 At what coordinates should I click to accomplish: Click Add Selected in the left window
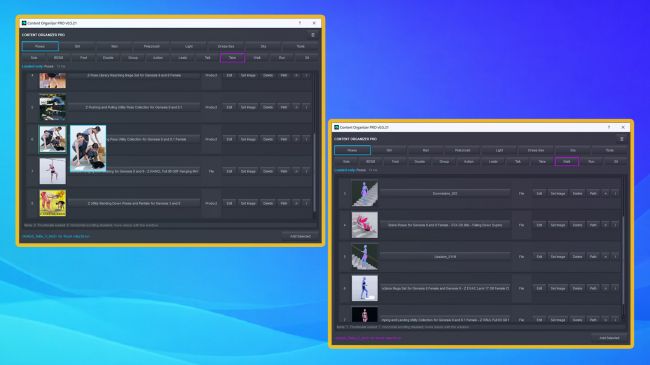301,236
